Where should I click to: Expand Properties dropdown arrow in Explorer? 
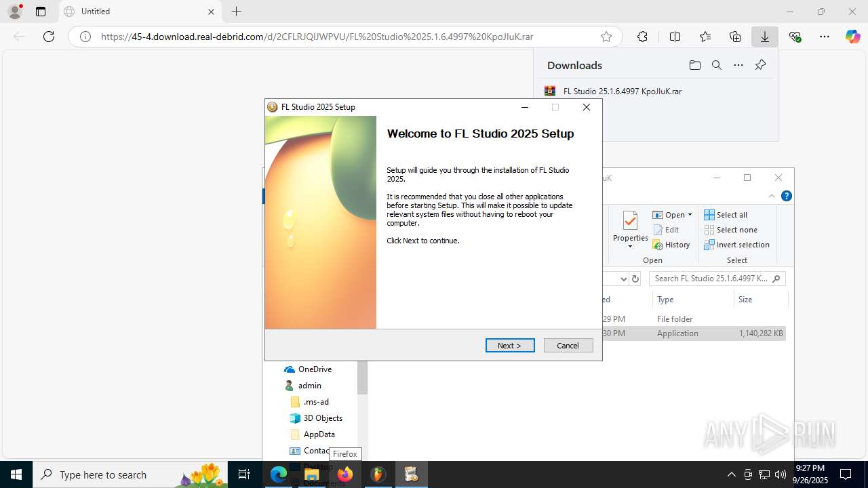[631, 247]
